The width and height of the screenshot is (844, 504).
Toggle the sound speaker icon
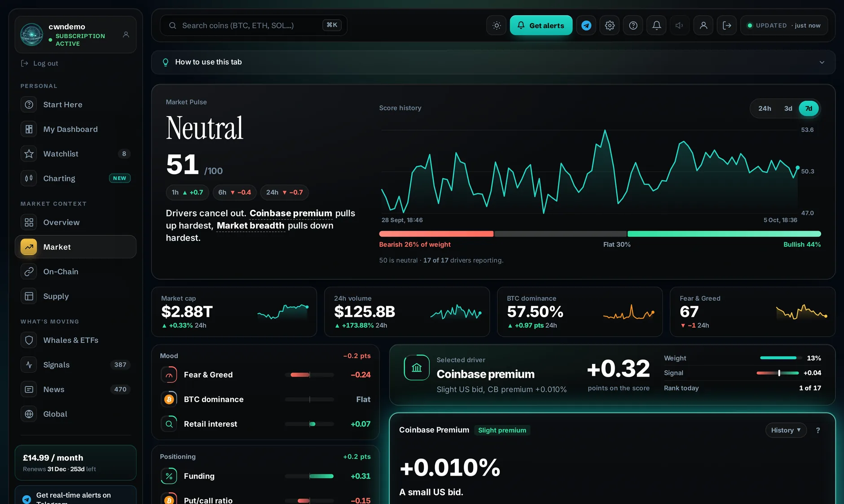coord(680,26)
